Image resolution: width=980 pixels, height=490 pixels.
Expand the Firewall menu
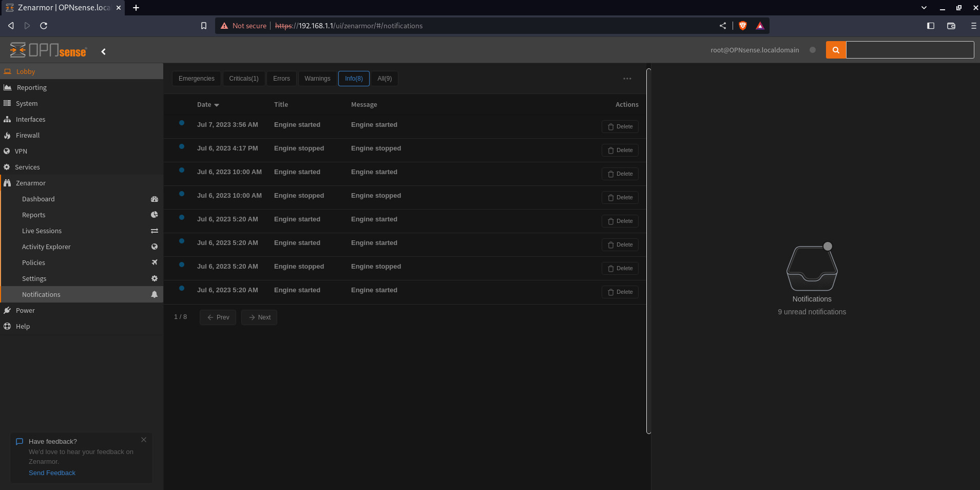pos(82,135)
